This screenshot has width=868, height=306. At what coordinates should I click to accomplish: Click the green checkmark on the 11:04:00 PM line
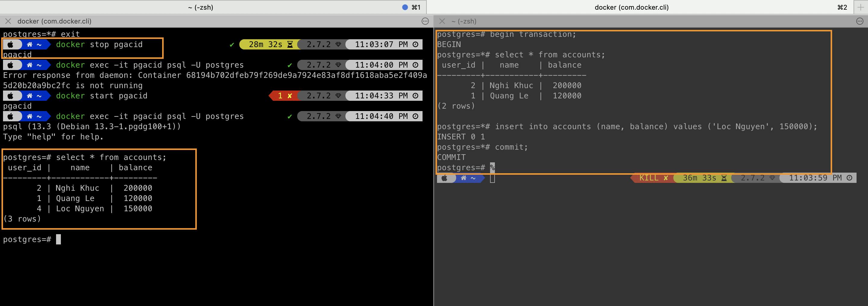click(290, 65)
